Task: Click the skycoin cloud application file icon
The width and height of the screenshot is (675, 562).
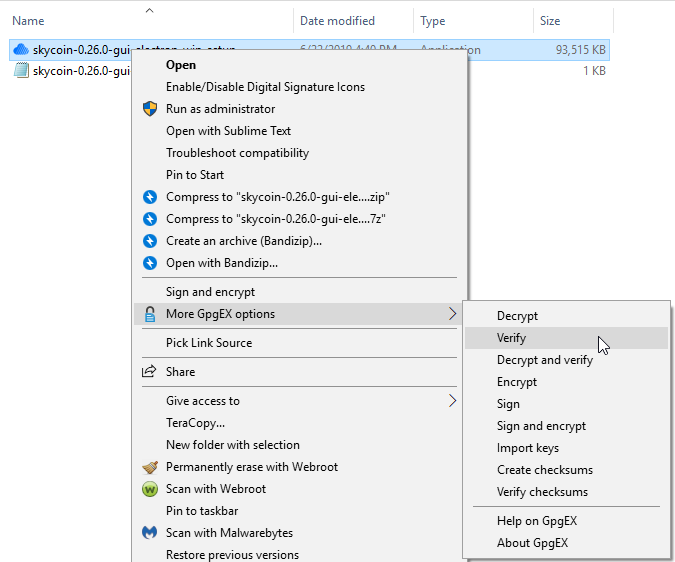Action: point(21,49)
